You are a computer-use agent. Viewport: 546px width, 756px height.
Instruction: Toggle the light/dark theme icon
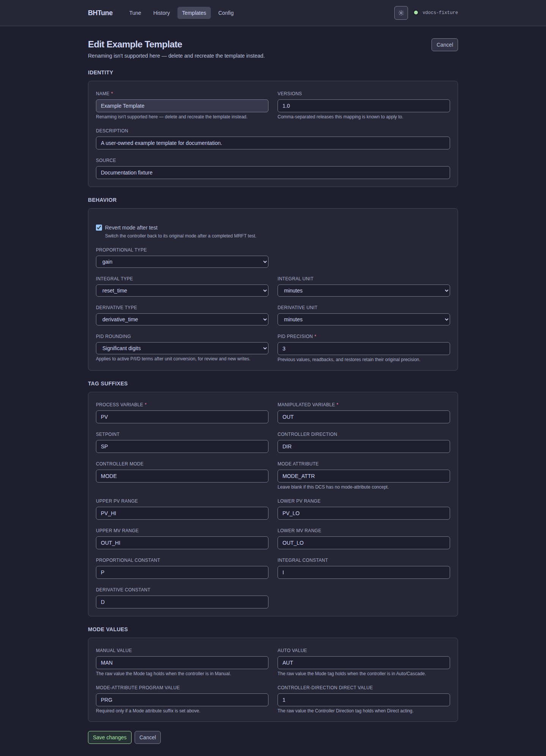tap(401, 13)
